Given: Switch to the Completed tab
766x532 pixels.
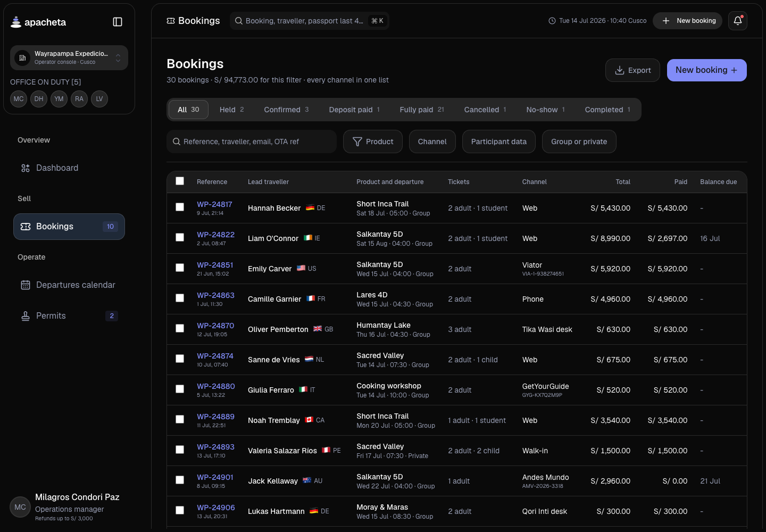Looking at the screenshot, I should [607, 110].
